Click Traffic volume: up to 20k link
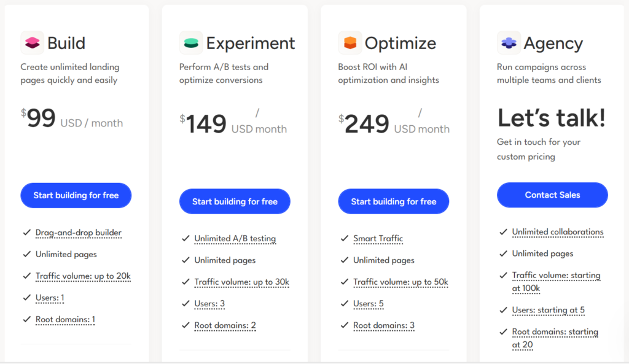 pyautogui.click(x=84, y=276)
